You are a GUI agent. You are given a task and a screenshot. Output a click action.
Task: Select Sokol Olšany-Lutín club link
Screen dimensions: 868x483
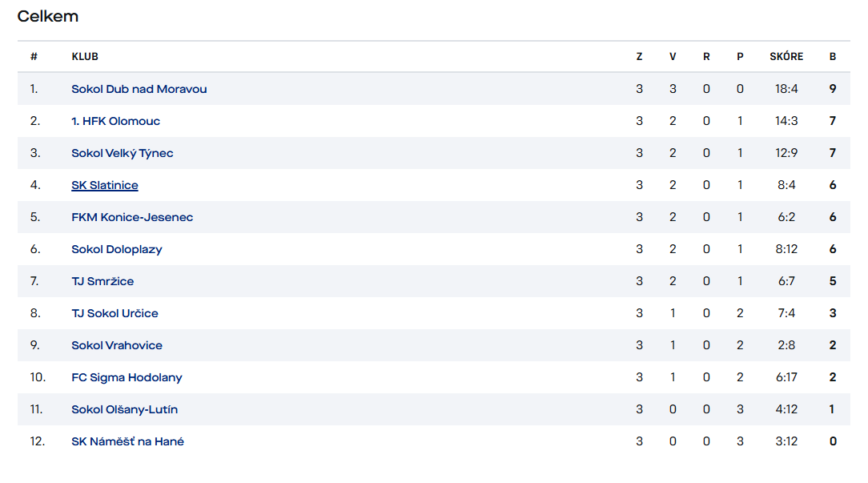click(125, 410)
